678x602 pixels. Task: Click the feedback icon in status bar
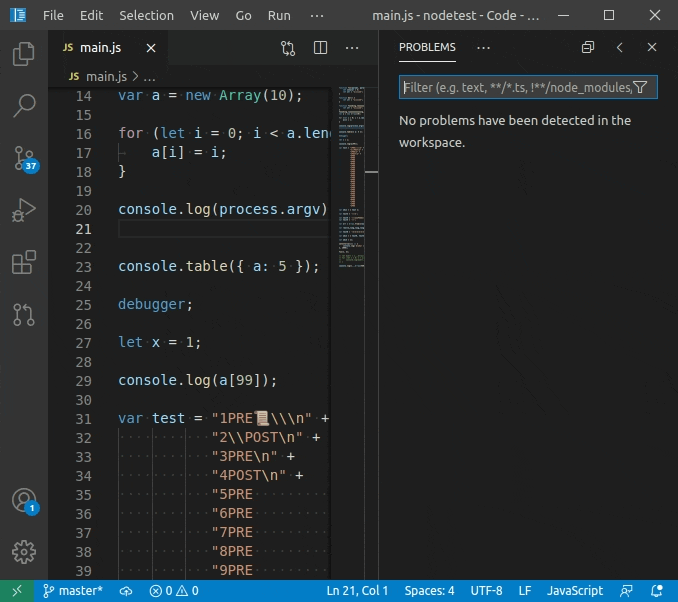pos(626,591)
